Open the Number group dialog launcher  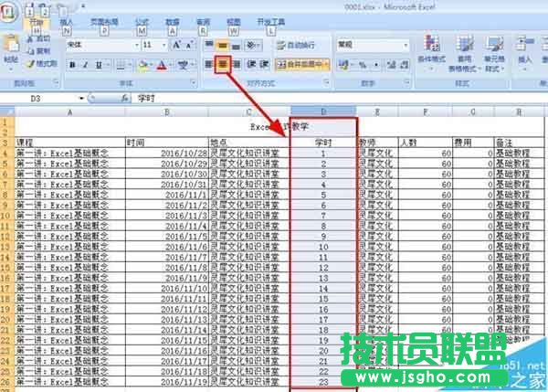pyautogui.click(x=406, y=82)
